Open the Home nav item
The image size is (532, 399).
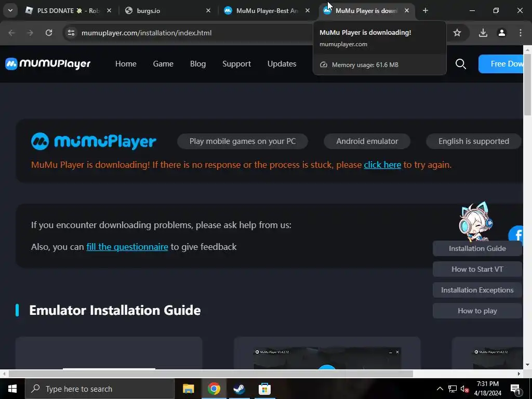point(126,64)
